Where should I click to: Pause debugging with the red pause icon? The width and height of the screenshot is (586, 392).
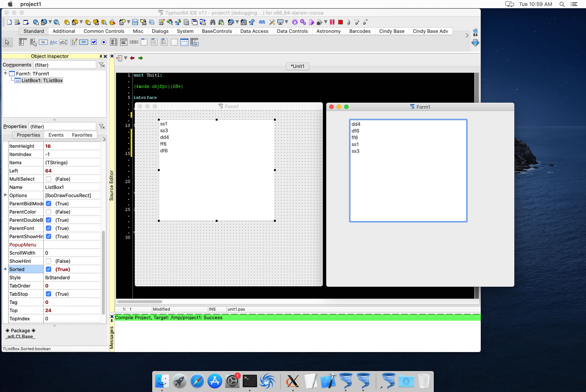pyautogui.click(x=332, y=22)
